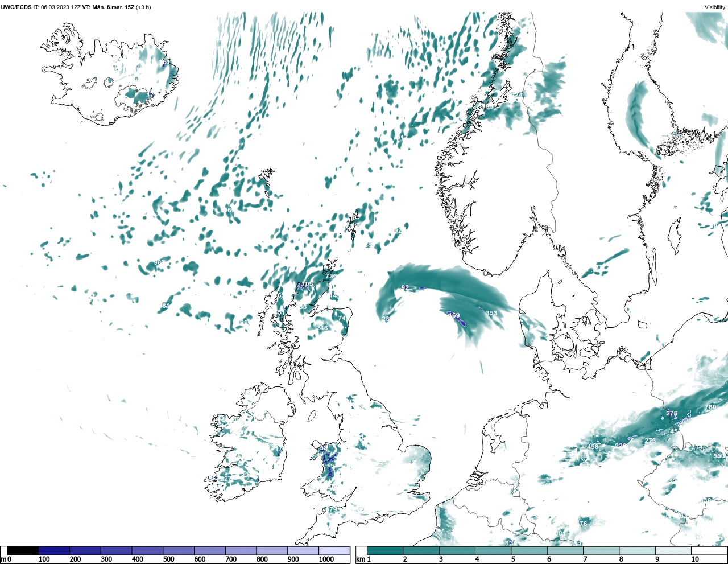Click the 9–10 km legend swatch
Image resolution: width=728 pixels, height=564 pixels.
[673, 551]
